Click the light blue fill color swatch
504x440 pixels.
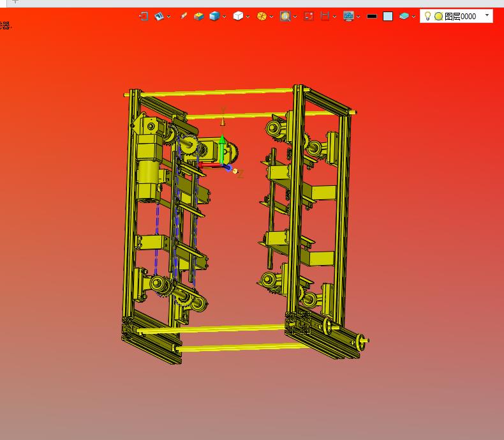coord(388,17)
